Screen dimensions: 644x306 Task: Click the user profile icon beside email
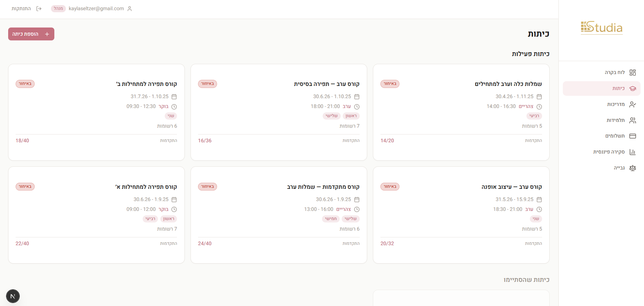coord(129,8)
